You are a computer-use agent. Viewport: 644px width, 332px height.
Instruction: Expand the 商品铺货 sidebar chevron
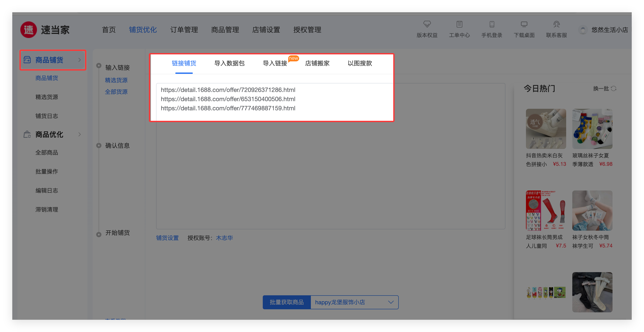pyautogui.click(x=80, y=60)
